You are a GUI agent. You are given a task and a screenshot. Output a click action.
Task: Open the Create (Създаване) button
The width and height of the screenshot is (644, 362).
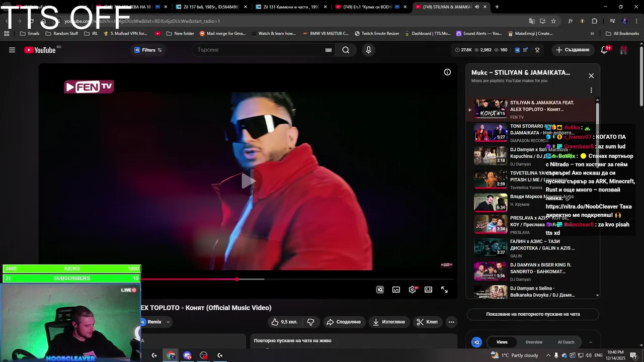573,50
